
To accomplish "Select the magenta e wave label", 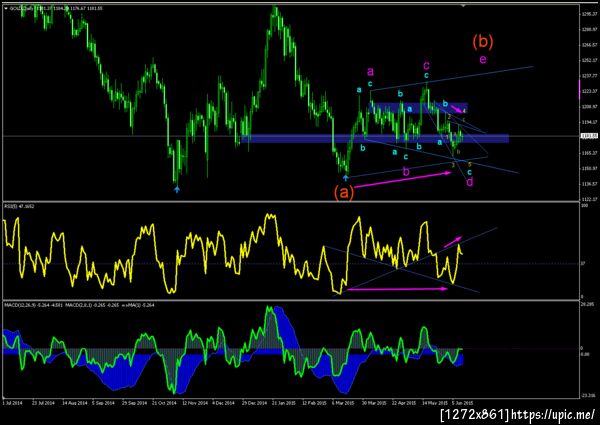I will coord(483,59).
